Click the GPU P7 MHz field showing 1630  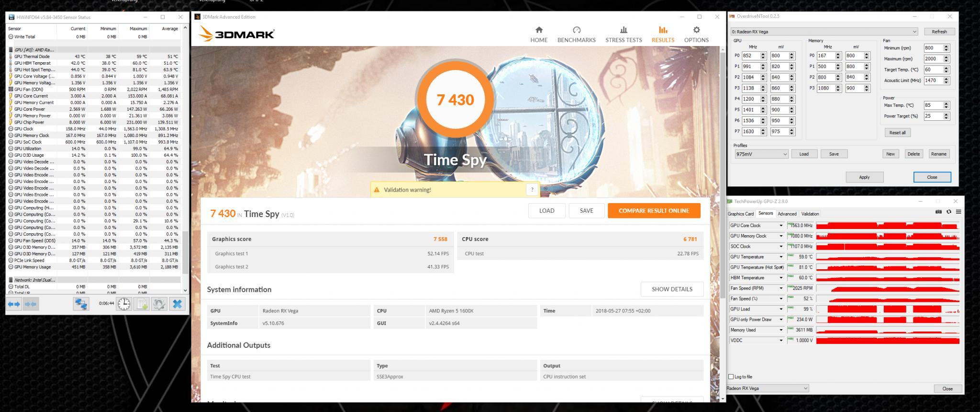click(x=751, y=131)
